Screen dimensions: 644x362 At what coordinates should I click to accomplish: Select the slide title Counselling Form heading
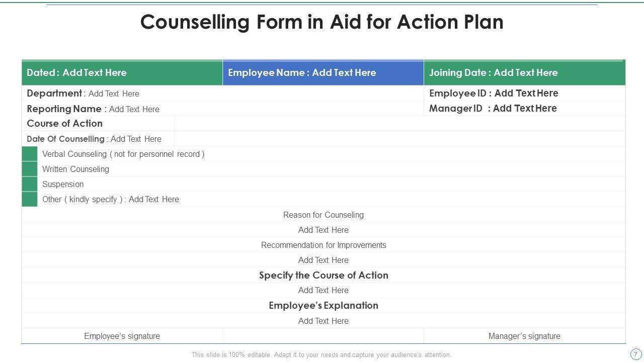point(321,22)
